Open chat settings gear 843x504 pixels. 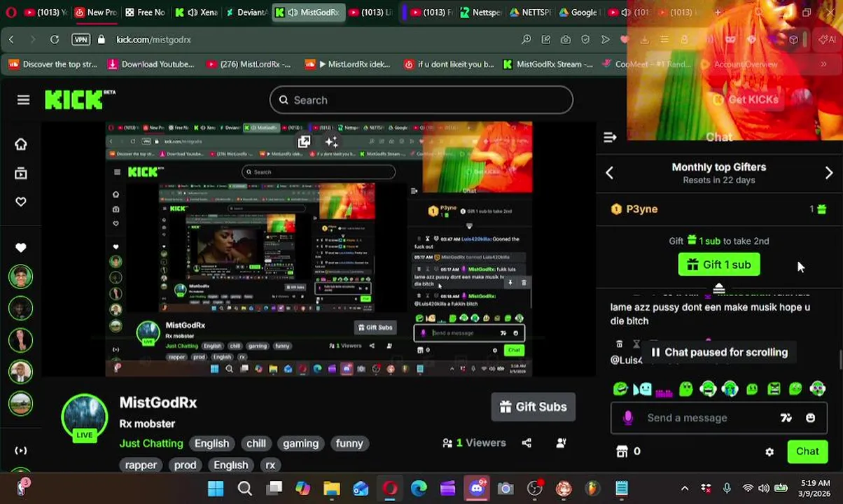click(x=769, y=452)
